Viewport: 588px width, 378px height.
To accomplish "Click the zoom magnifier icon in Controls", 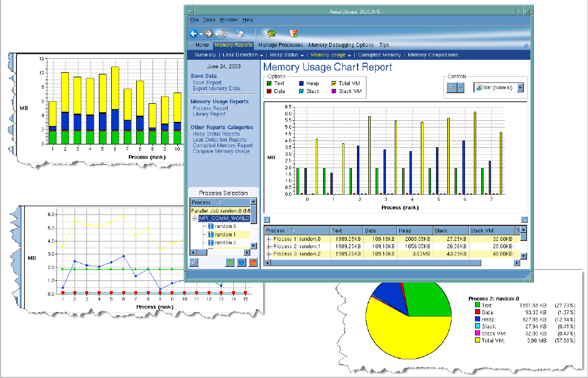I will coord(451,87).
